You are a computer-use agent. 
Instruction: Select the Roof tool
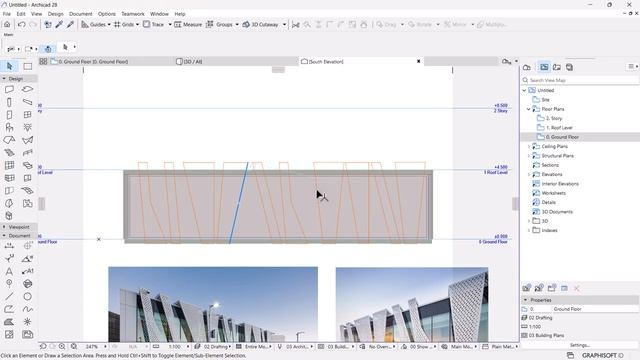coord(9,140)
